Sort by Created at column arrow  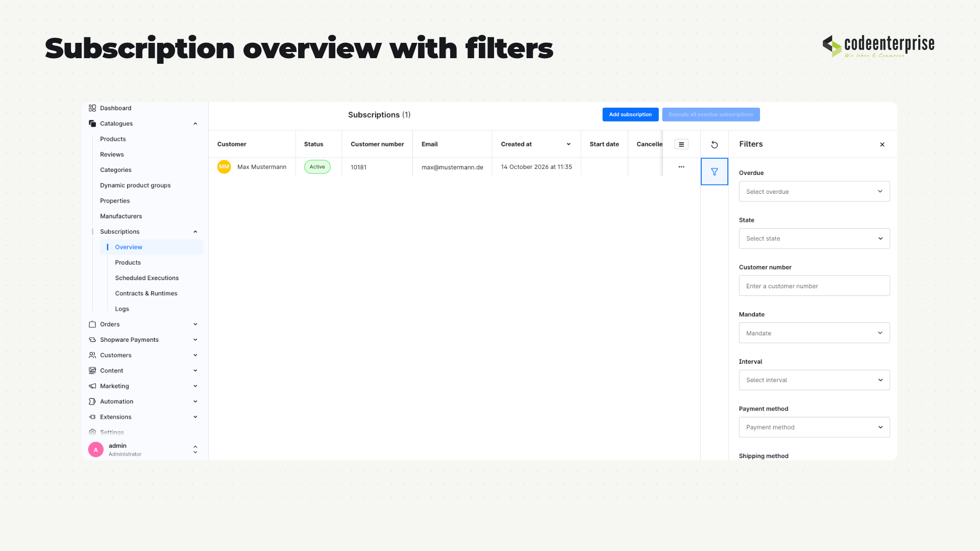[569, 144]
